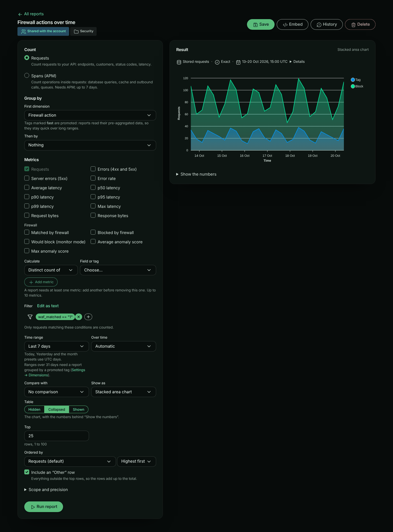The image size is (393, 532).
Task: Click the clock icon in History
Action: pyautogui.click(x=319, y=25)
